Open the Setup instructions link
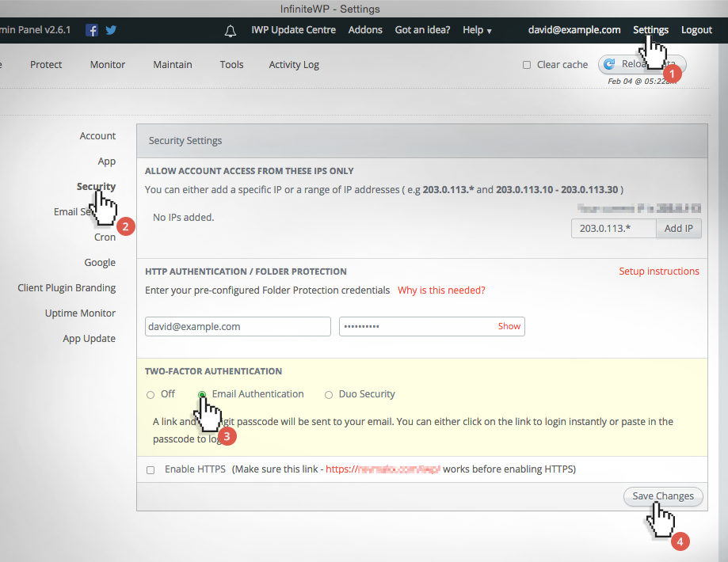 click(658, 271)
